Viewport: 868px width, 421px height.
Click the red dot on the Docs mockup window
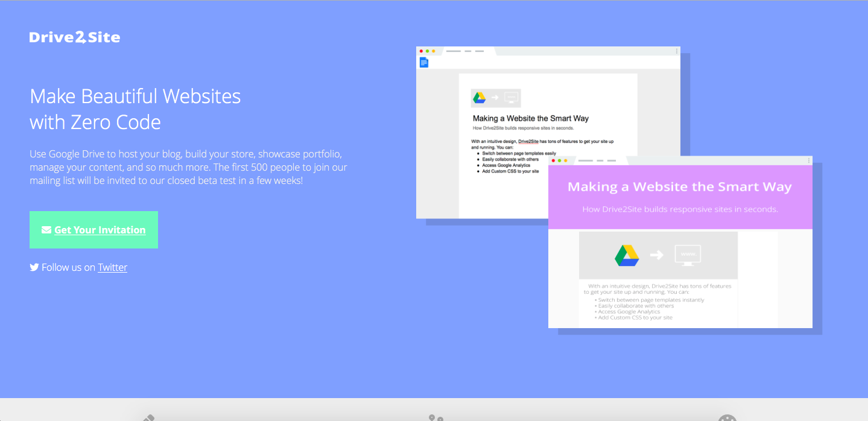pyautogui.click(x=421, y=51)
